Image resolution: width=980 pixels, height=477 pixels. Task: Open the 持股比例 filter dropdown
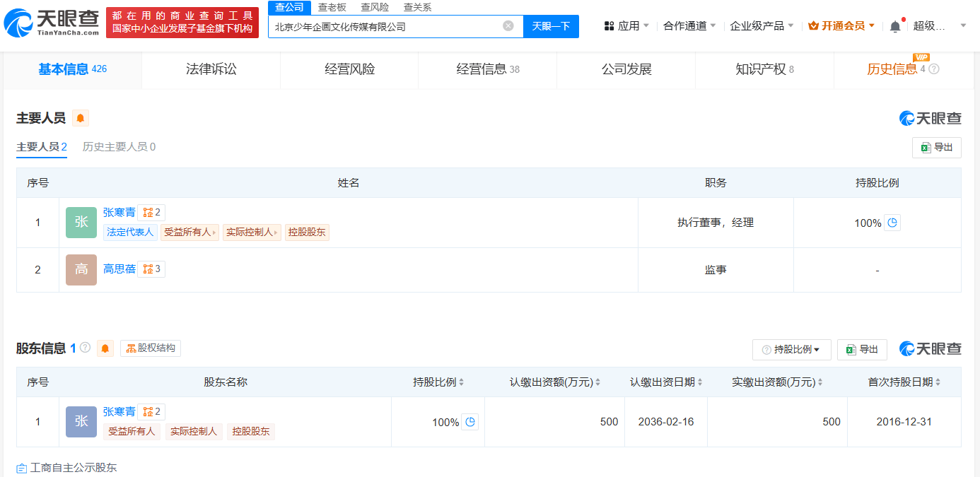[x=791, y=349]
